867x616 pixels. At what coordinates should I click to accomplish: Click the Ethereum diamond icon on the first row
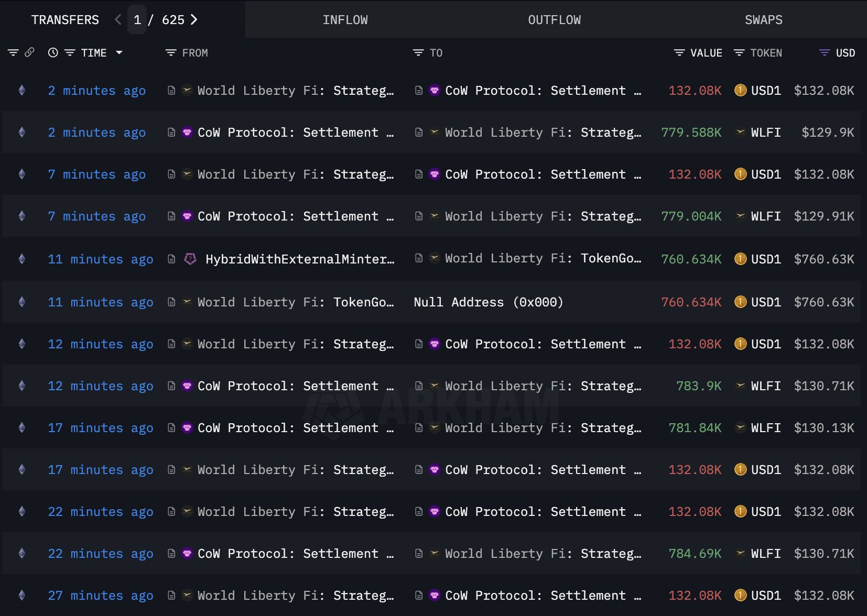click(x=21, y=90)
